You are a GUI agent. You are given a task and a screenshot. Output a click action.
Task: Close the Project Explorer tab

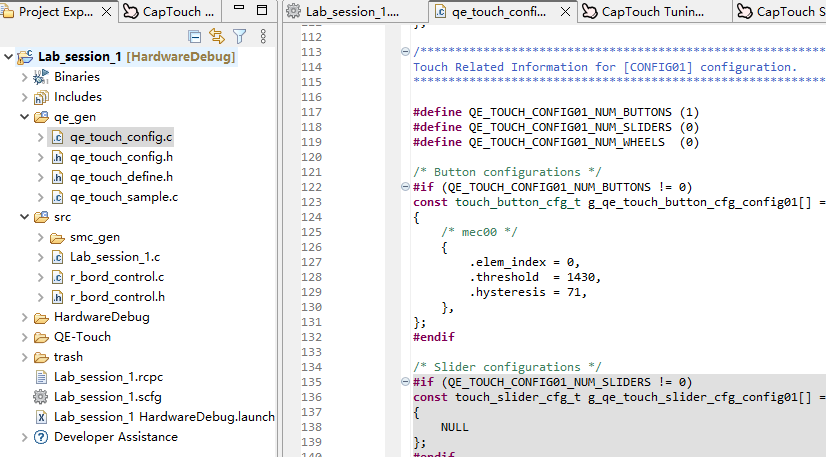pos(106,12)
